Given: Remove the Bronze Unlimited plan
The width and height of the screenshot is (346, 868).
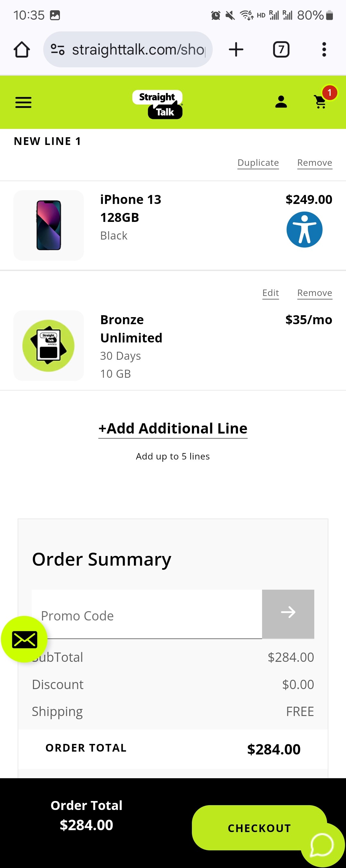Looking at the screenshot, I should tap(315, 293).
